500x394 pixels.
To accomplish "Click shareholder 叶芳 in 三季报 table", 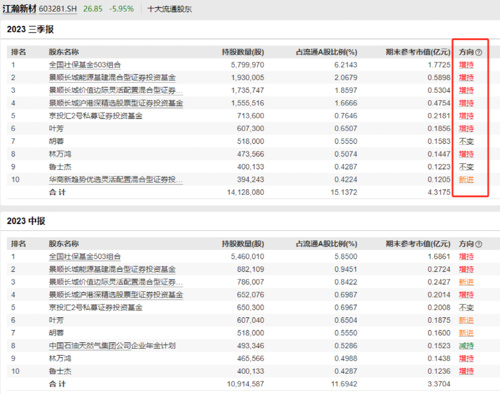I will 56,128.
